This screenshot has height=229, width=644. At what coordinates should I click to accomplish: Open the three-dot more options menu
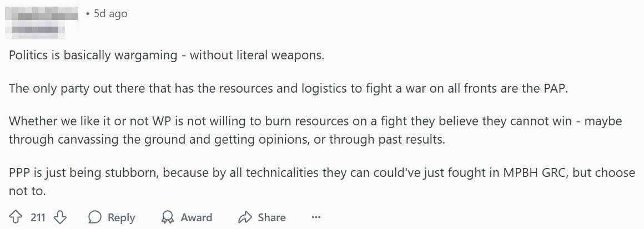pyautogui.click(x=316, y=217)
